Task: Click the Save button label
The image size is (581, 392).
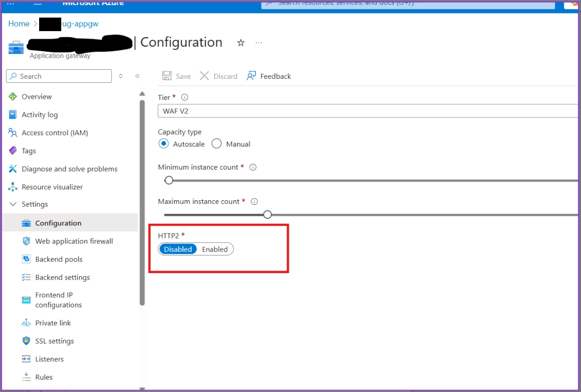Action: pyautogui.click(x=184, y=76)
